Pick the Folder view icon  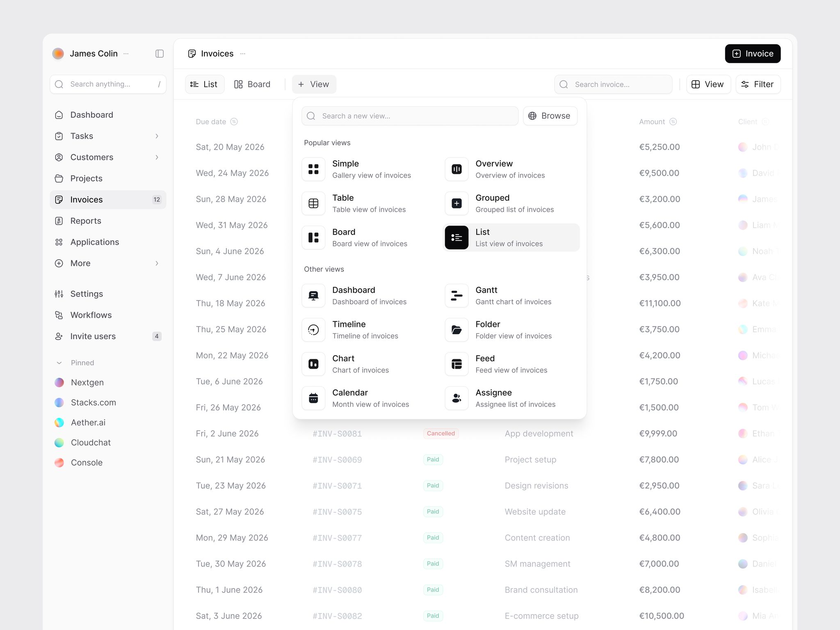457,330
